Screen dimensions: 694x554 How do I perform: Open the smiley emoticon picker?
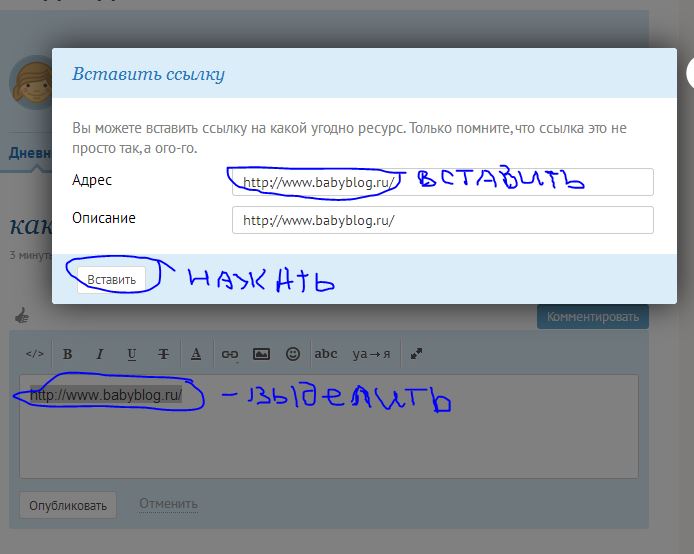293,354
